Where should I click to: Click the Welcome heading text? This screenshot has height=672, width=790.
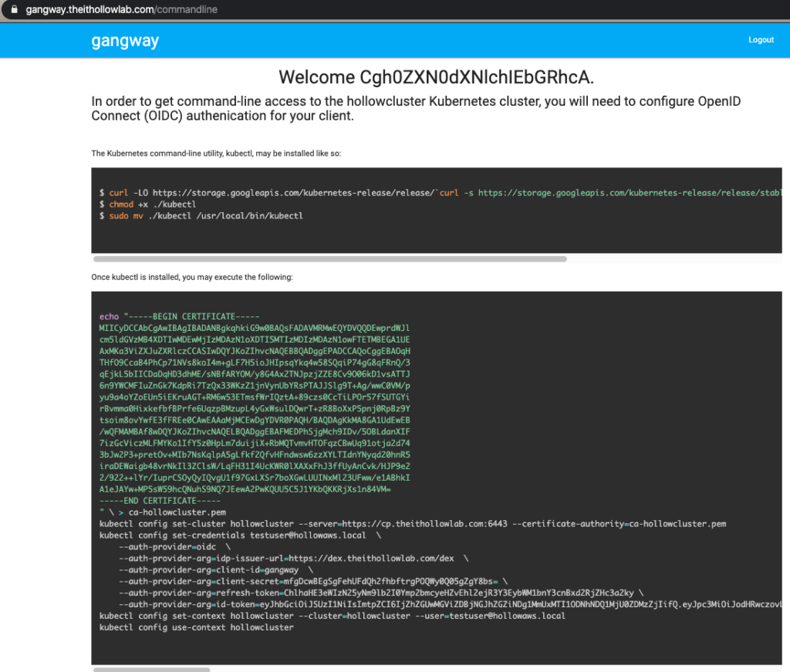tap(436, 77)
